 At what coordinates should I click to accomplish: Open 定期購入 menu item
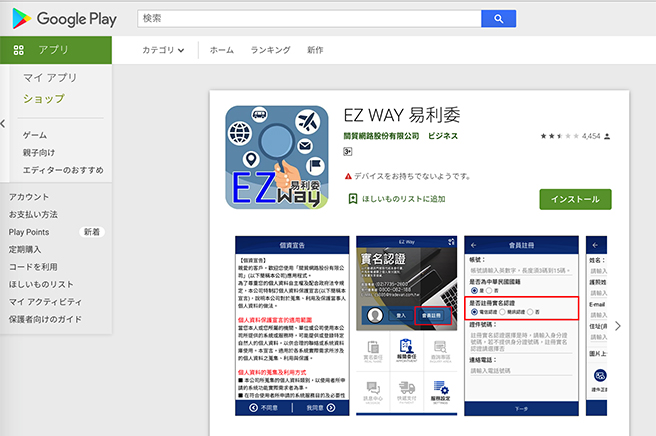click(x=25, y=250)
